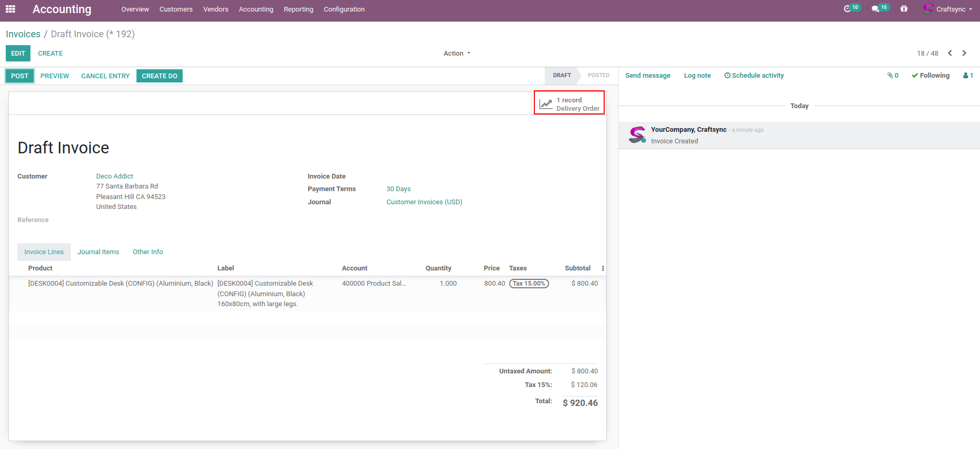980x449 pixels.
Task: Open the Craftsync user menu
Action: pyautogui.click(x=949, y=9)
